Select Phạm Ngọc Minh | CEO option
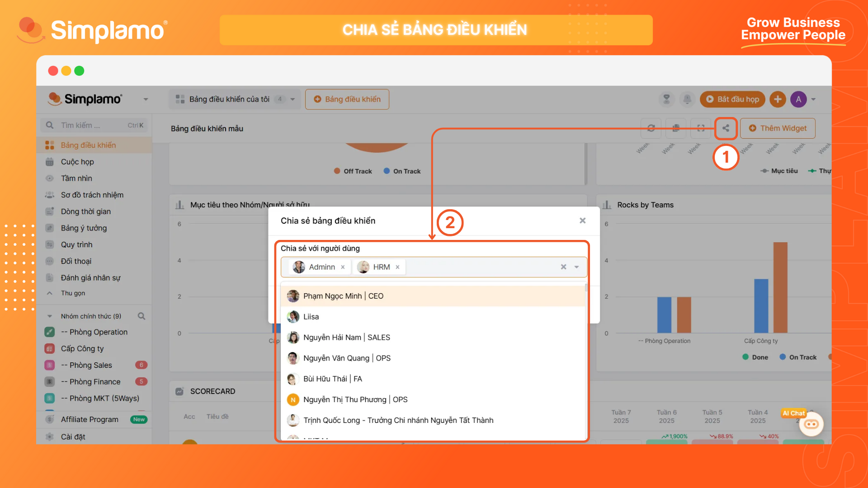Image resolution: width=868 pixels, height=488 pixels. pos(343,296)
